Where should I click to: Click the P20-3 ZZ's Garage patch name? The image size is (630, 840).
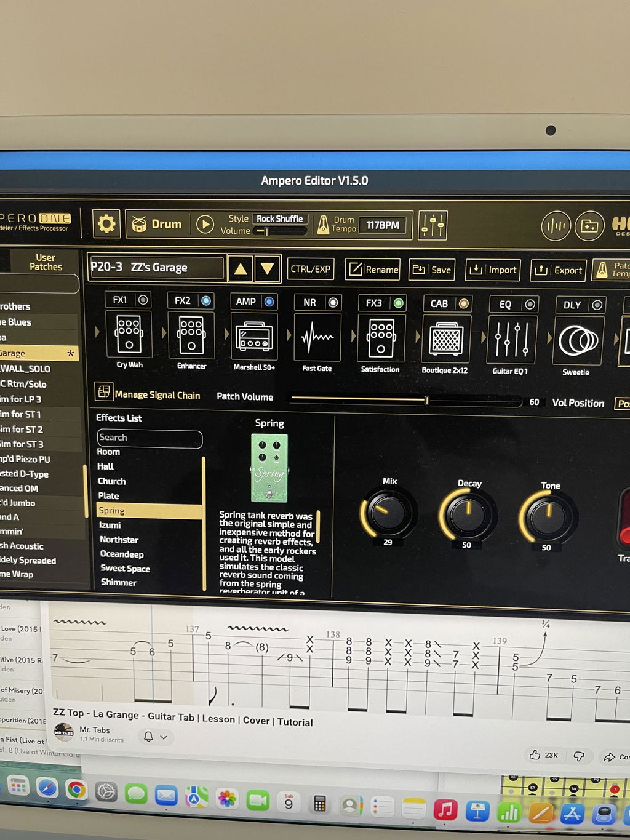pos(156,267)
